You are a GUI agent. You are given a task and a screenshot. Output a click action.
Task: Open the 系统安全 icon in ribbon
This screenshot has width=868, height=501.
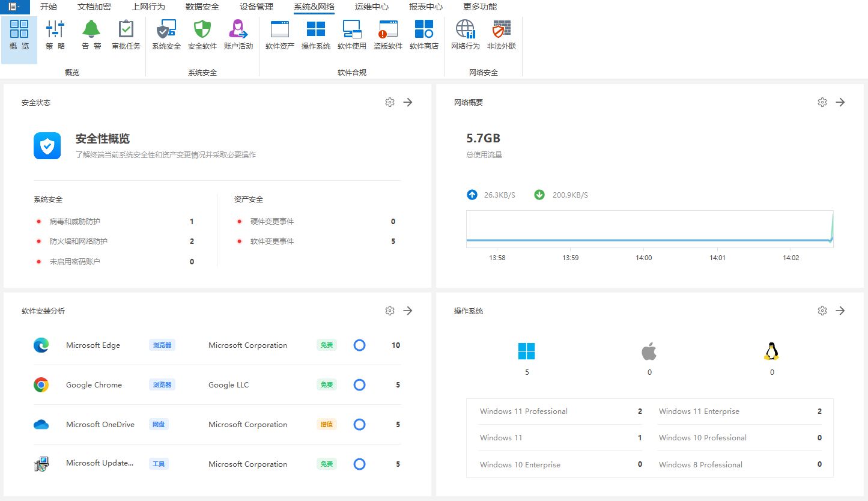(166, 29)
